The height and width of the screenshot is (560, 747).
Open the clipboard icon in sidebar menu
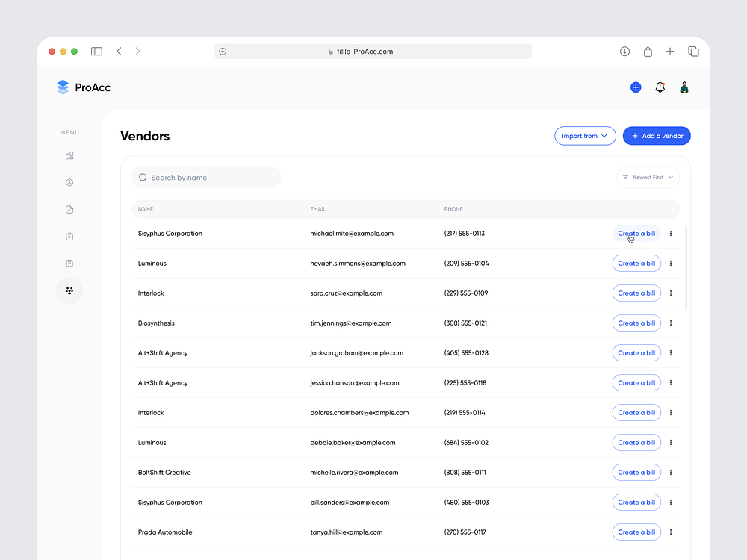pos(69,237)
